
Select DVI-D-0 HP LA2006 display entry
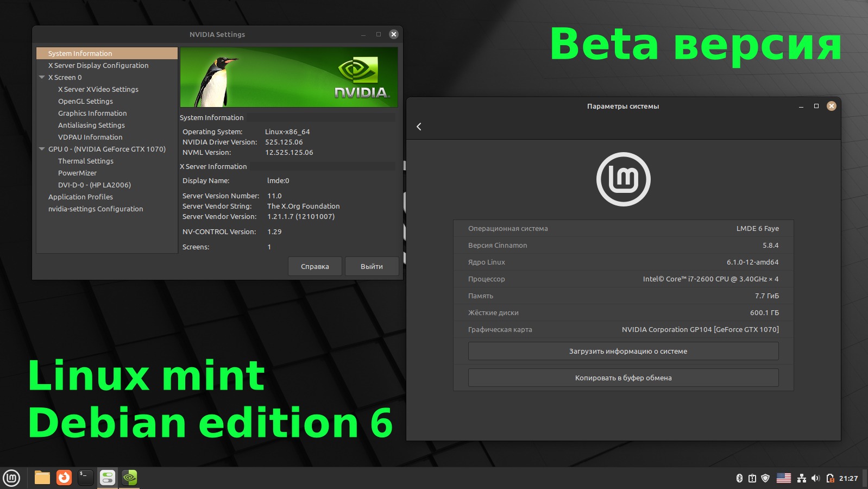click(95, 185)
